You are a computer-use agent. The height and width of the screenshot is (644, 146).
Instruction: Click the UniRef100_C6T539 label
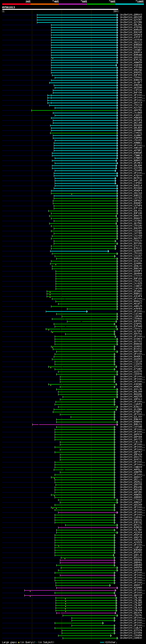[131, 40]
